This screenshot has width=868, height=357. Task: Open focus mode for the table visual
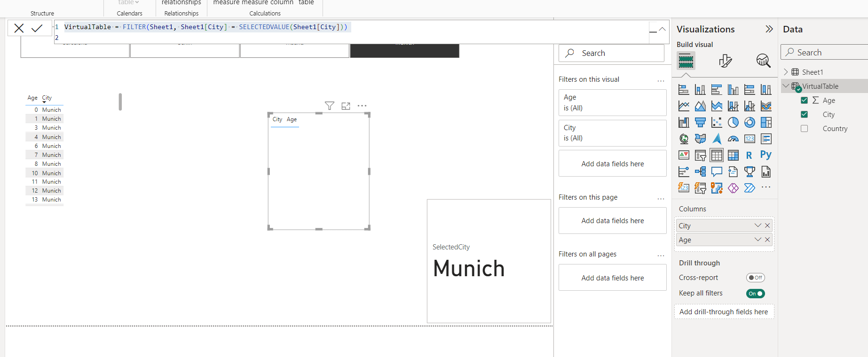point(346,106)
